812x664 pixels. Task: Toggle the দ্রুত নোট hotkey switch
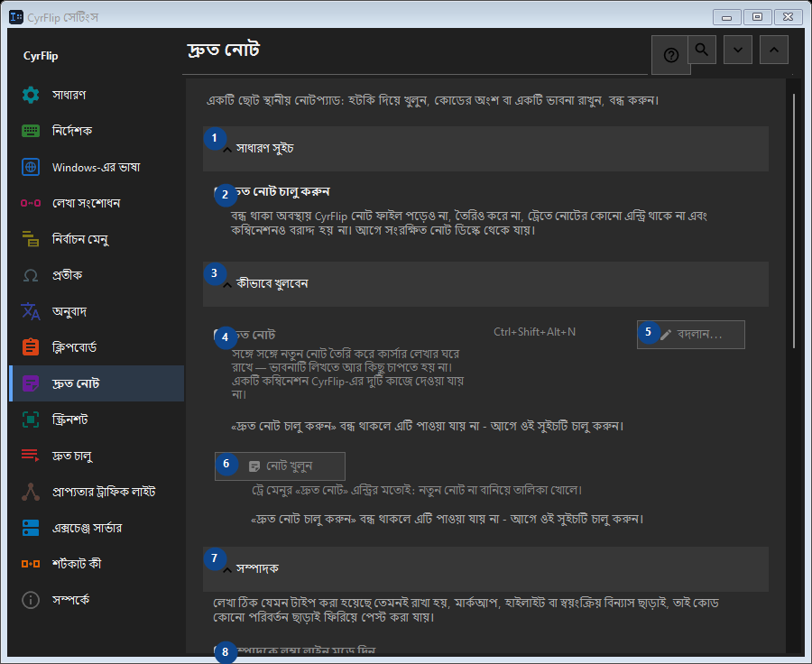click(222, 335)
